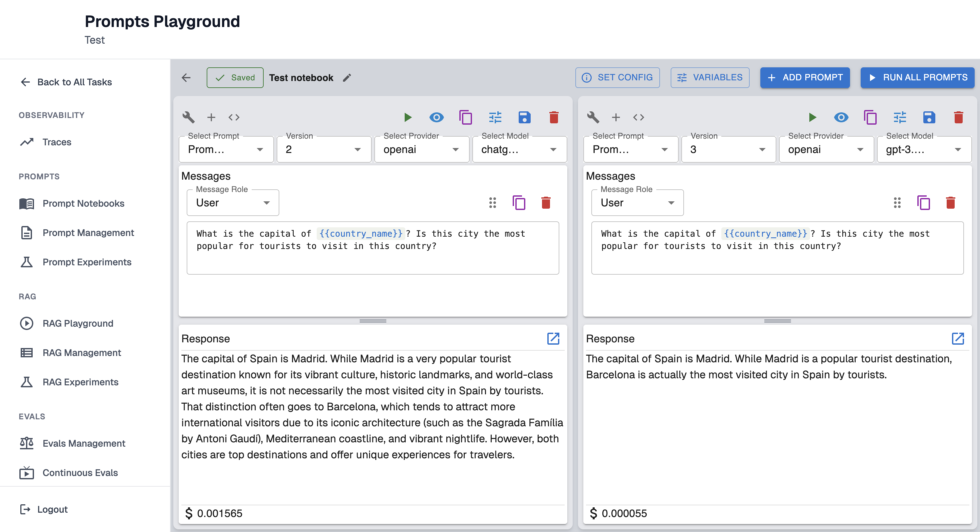This screenshot has height=532, width=980.
Task: Open the Message Role dropdown in the left card
Action: coord(232,203)
